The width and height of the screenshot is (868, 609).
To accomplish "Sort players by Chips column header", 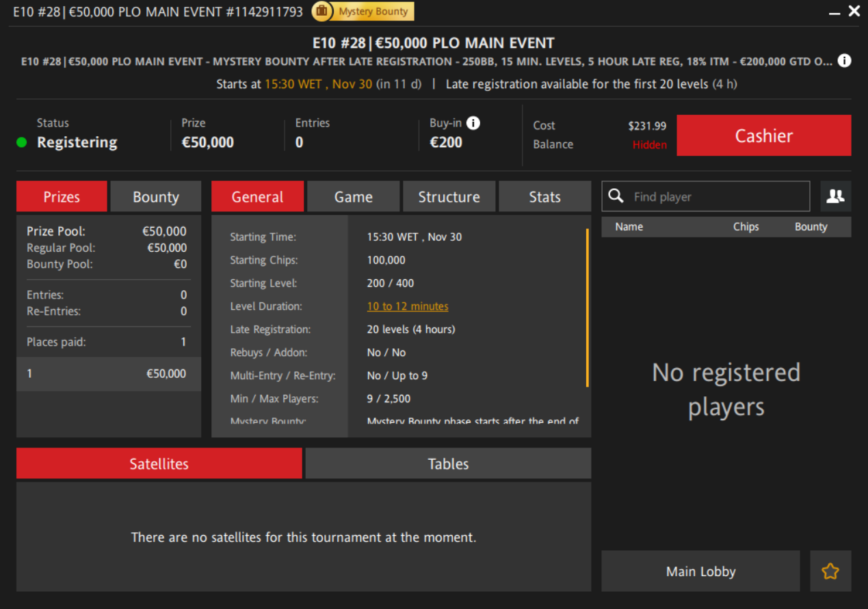I will pos(746,227).
